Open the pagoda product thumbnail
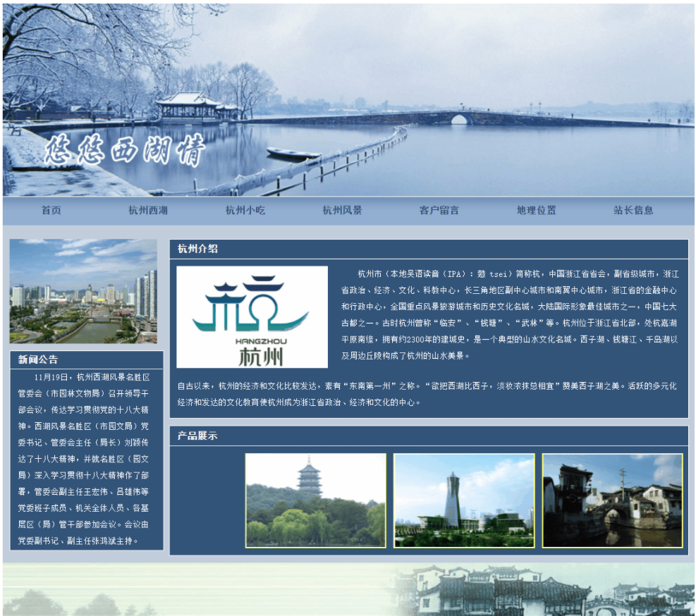The image size is (696, 616). [316, 500]
